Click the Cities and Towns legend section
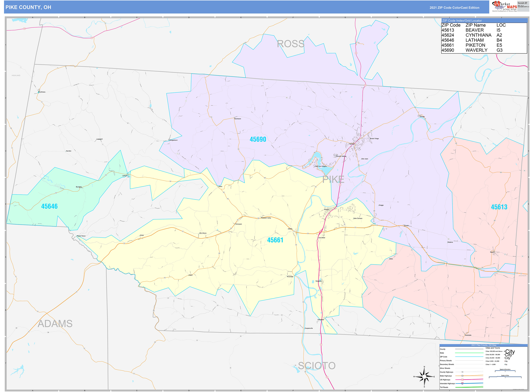Viewport: 532px width, 392px height. (x=493, y=348)
